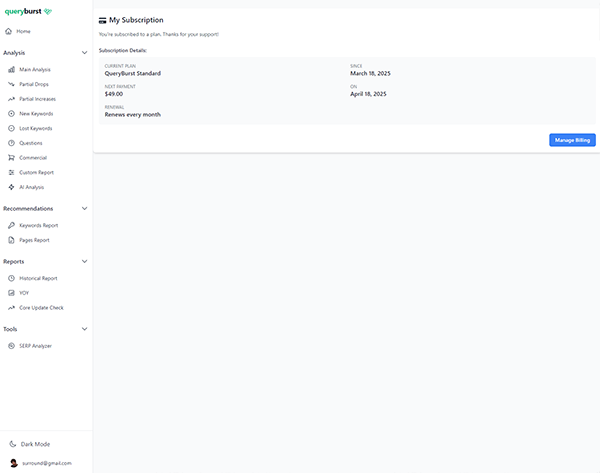Click the Subscription Details label
Screen dimensions: 600x473
tap(123, 51)
